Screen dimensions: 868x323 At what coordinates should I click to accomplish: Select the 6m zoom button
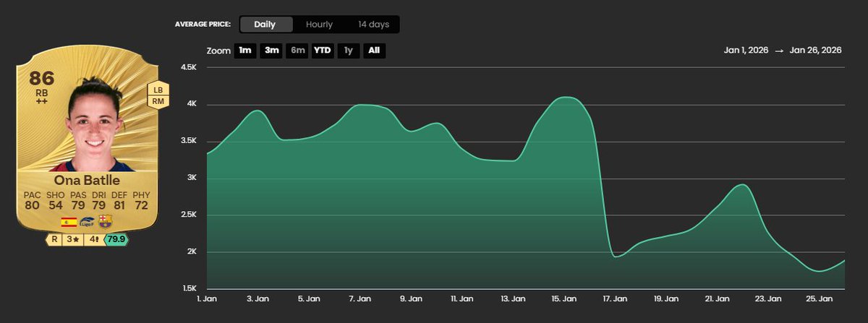point(297,51)
